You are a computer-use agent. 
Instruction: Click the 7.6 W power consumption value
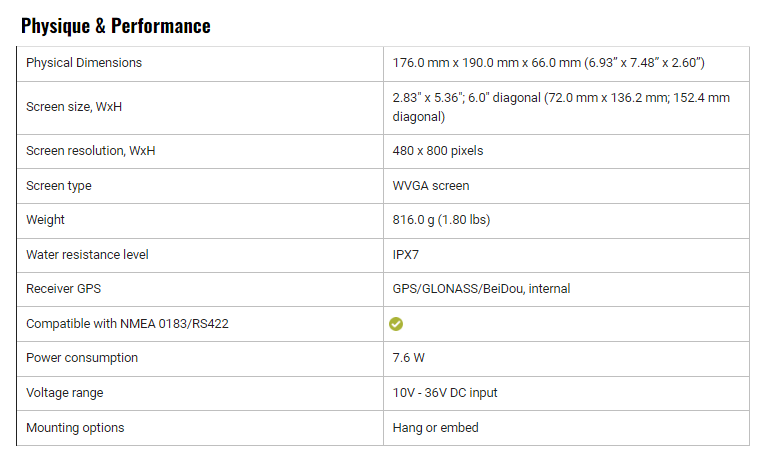tap(408, 358)
